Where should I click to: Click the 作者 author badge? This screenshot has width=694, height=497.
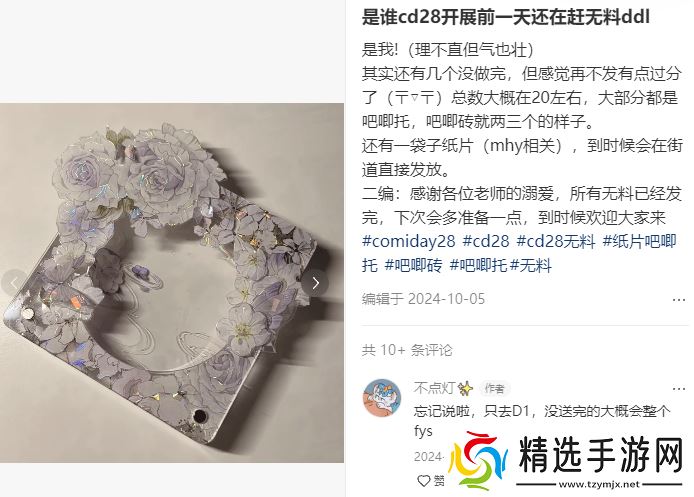click(494, 389)
